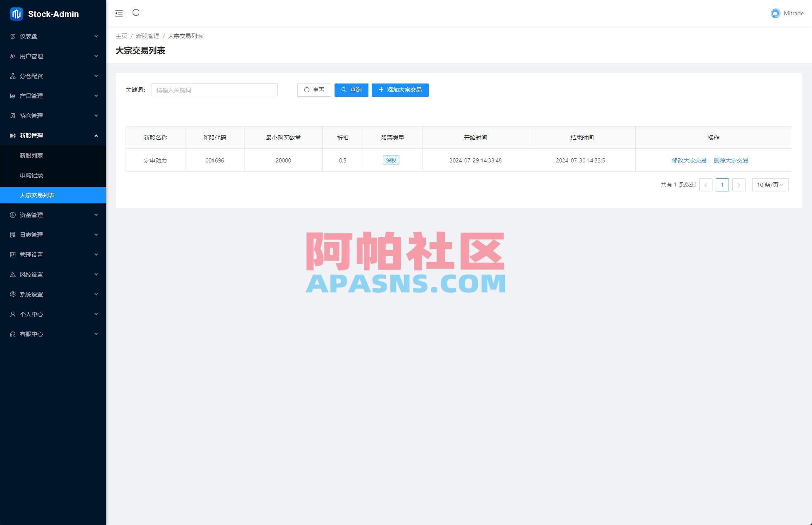Click the refresh icon in the top toolbar
This screenshot has width=812, height=525.
136,13
